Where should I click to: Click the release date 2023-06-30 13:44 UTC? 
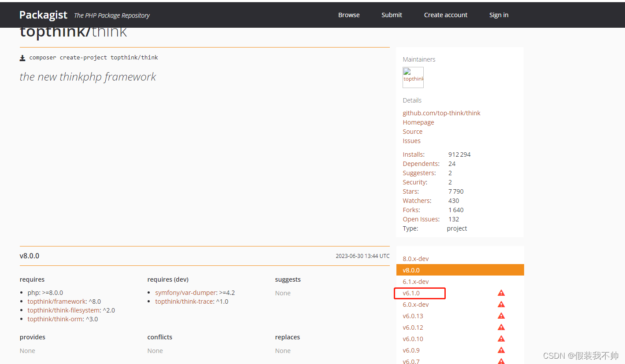tap(362, 256)
